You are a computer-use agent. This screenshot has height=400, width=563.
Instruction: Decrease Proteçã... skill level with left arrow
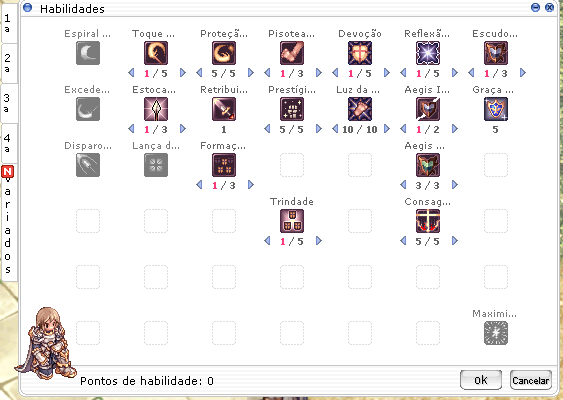[199, 73]
